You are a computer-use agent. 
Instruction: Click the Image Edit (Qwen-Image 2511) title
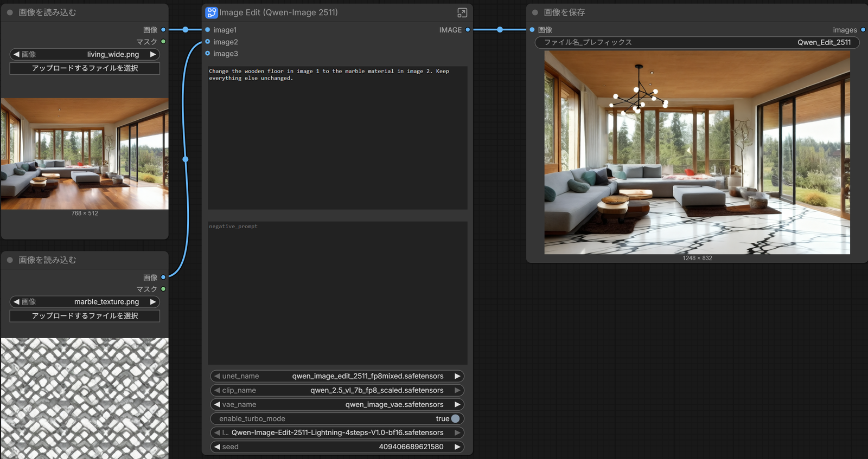coord(279,12)
